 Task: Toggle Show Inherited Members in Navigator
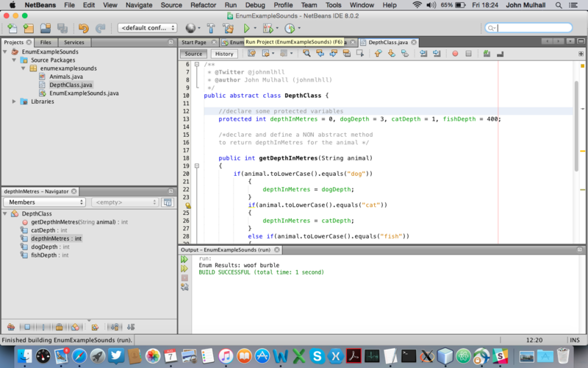[11, 326]
